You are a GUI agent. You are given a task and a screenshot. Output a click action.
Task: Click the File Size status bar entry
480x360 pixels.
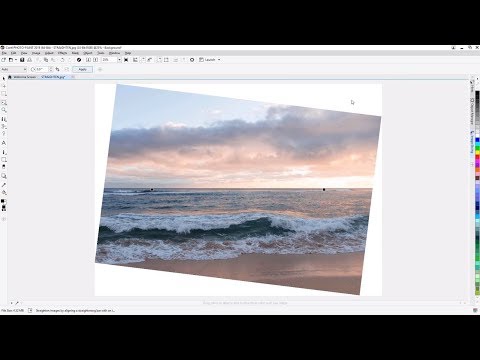[x=13, y=310]
